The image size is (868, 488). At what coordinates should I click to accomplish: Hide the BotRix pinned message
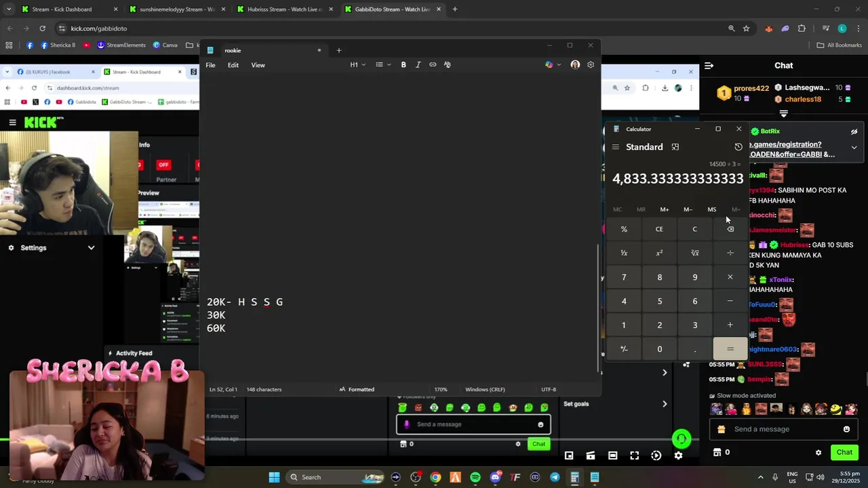(854, 131)
